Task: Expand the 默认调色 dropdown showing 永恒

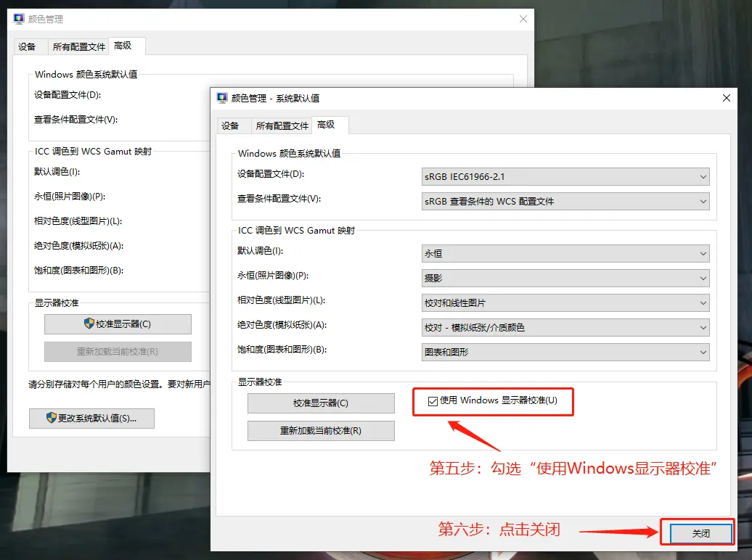Action: click(x=565, y=254)
